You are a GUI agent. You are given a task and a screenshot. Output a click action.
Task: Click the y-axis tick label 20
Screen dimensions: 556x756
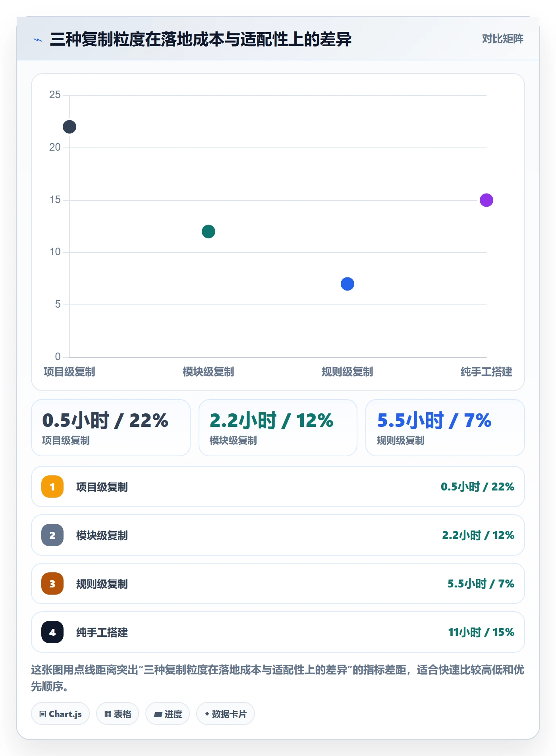pos(55,147)
